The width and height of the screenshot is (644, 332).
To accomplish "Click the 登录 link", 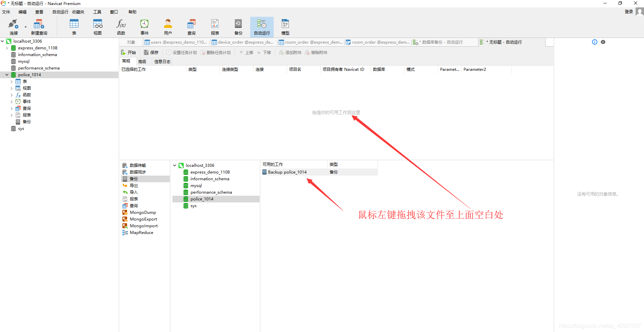I will (629, 12).
